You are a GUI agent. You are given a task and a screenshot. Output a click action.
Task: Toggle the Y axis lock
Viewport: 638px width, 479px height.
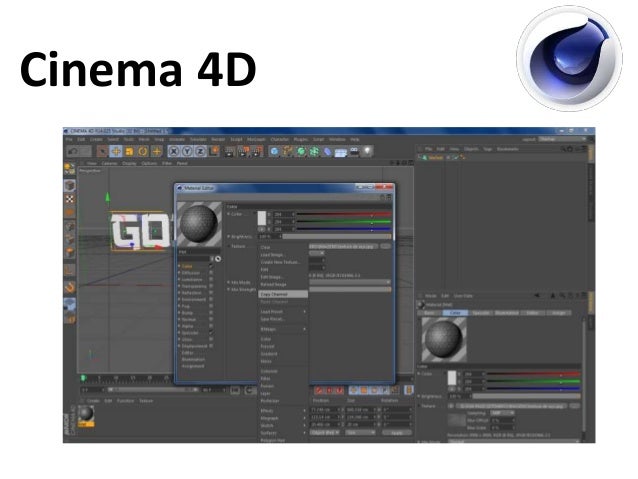pos(187,152)
